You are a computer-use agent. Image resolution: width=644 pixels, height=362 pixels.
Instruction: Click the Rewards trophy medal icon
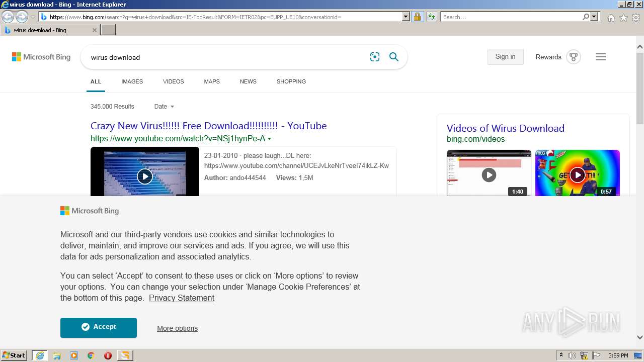coord(574,57)
